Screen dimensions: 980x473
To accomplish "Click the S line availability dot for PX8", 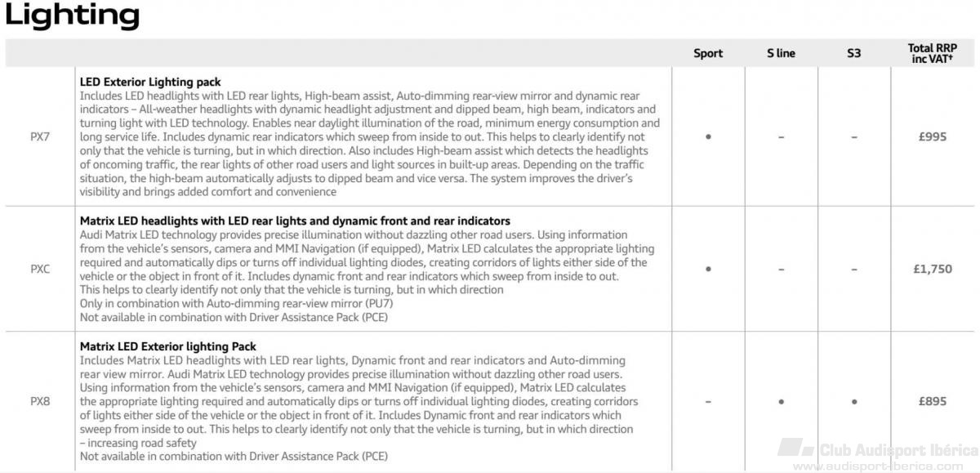I will 782,401.
